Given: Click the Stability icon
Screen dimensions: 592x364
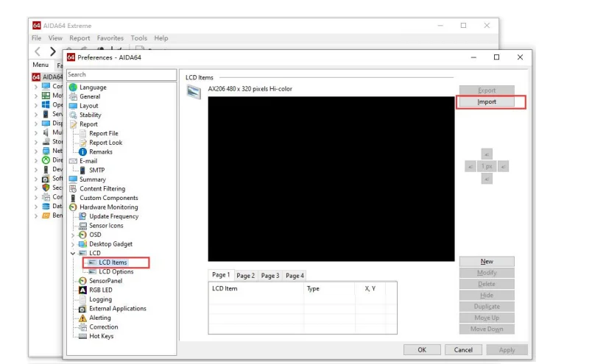Looking at the screenshot, I should (x=73, y=115).
